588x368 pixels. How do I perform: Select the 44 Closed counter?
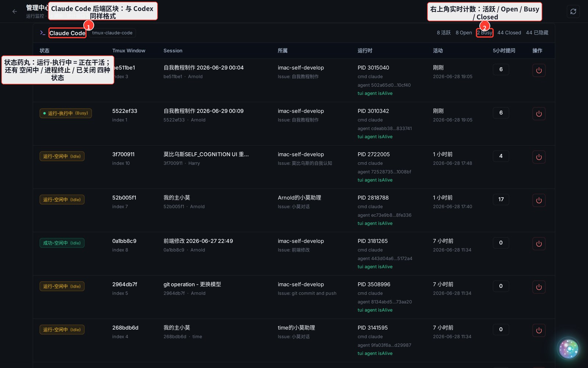(x=509, y=33)
